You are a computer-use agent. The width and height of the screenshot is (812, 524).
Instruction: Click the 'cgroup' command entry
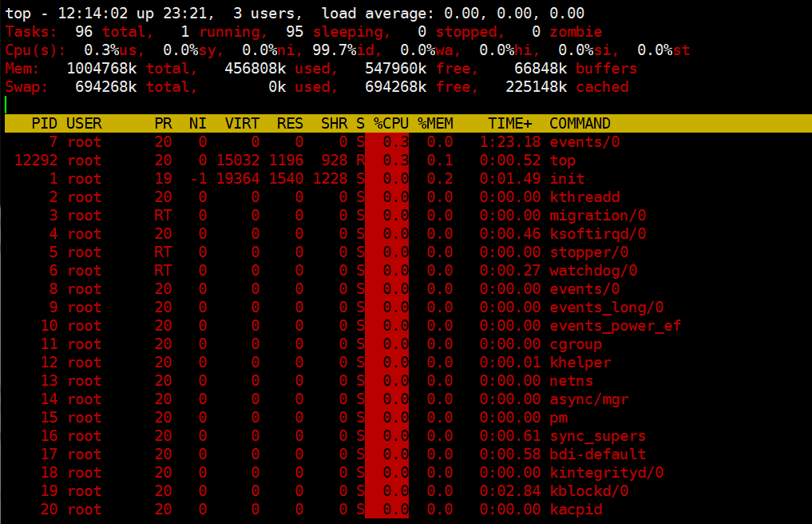576,344
